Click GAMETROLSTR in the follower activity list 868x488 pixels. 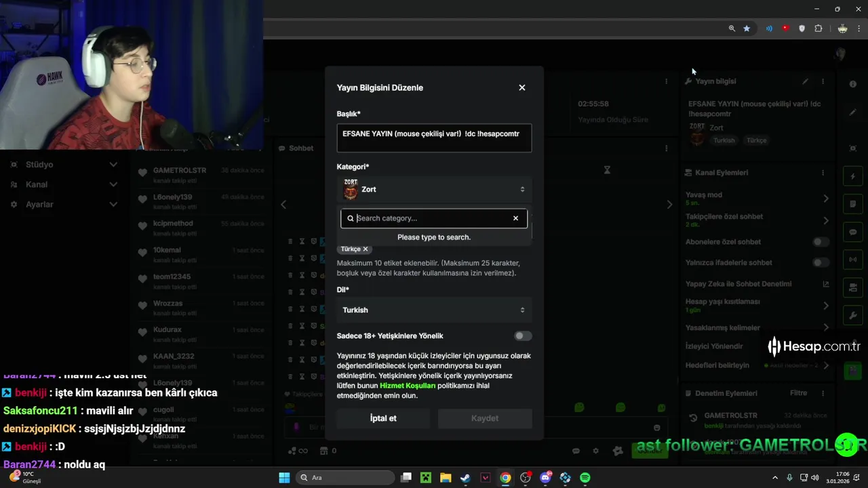point(180,170)
